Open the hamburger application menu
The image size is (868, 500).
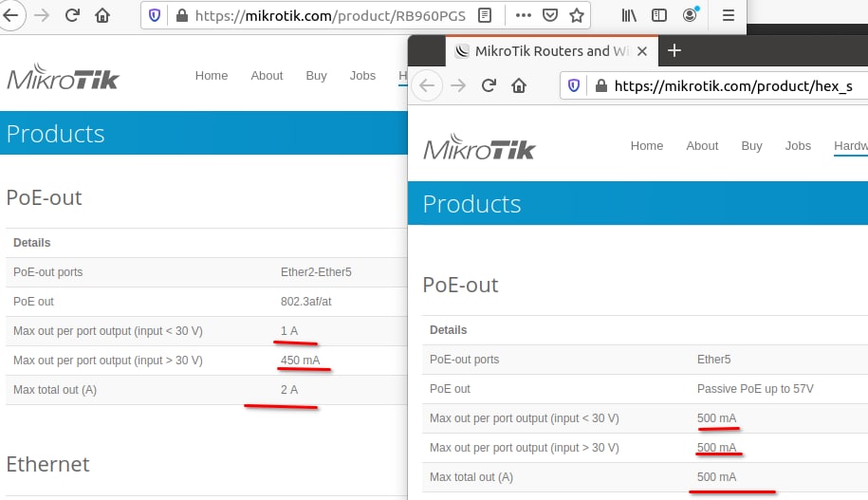[729, 15]
